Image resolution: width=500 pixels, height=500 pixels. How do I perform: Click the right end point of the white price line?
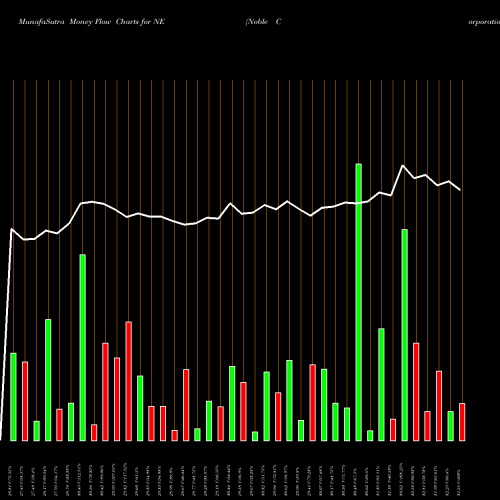(460, 190)
